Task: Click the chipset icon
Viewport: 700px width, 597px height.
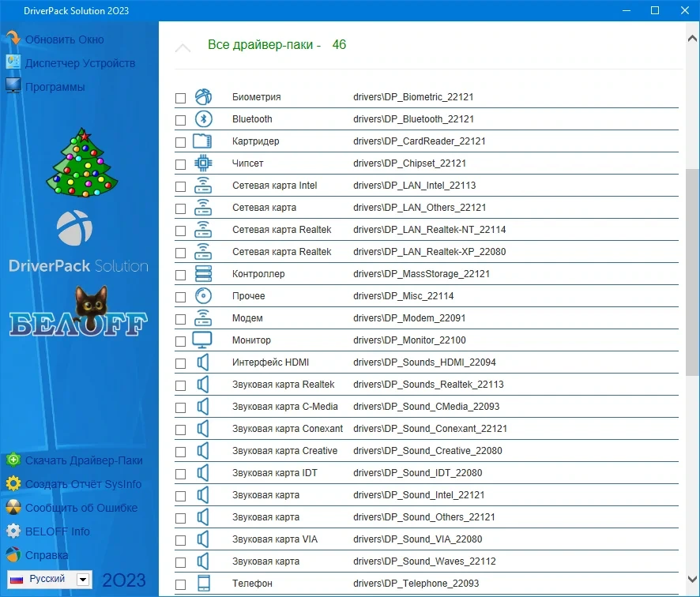Action: pos(203,163)
